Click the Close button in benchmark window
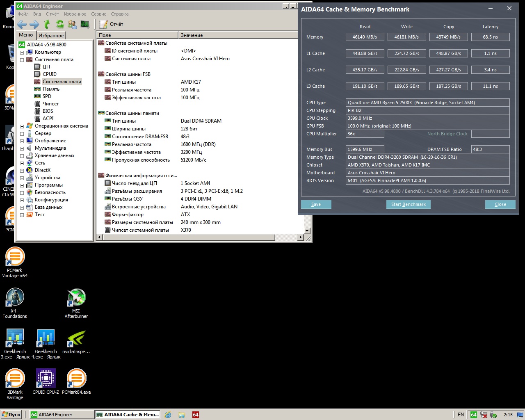 tap(500, 204)
